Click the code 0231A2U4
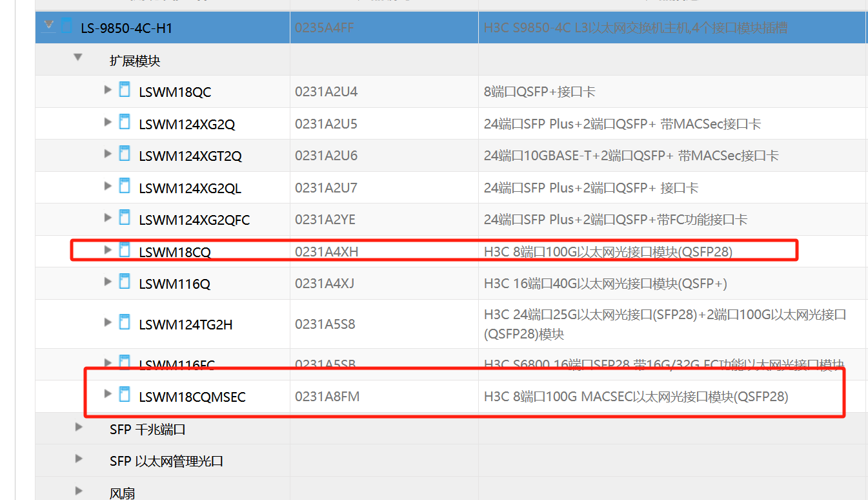 tap(326, 92)
